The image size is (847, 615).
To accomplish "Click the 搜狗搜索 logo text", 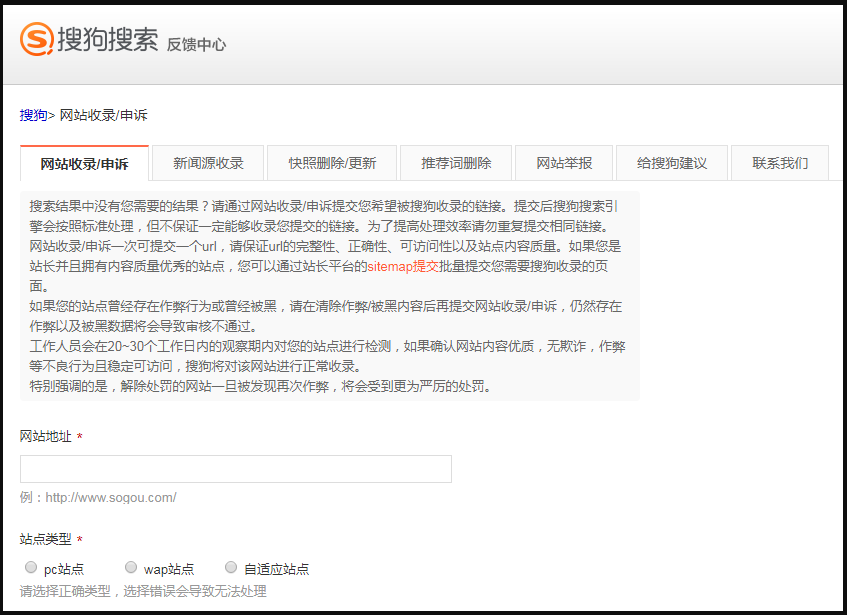I will [x=107, y=39].
